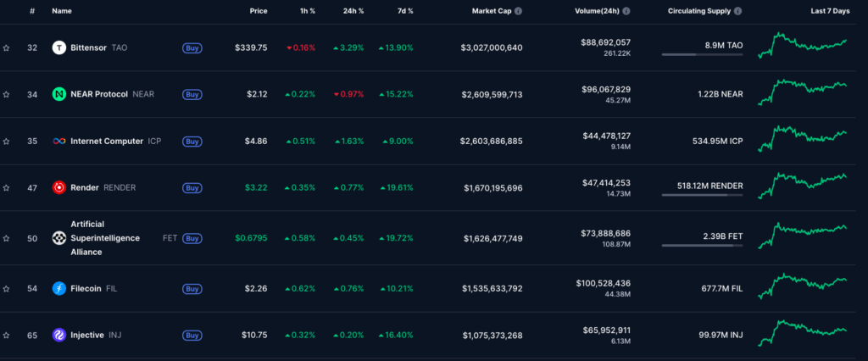
Task: Click Bittensor volume $88,692,057
Action: coord(605,42)
